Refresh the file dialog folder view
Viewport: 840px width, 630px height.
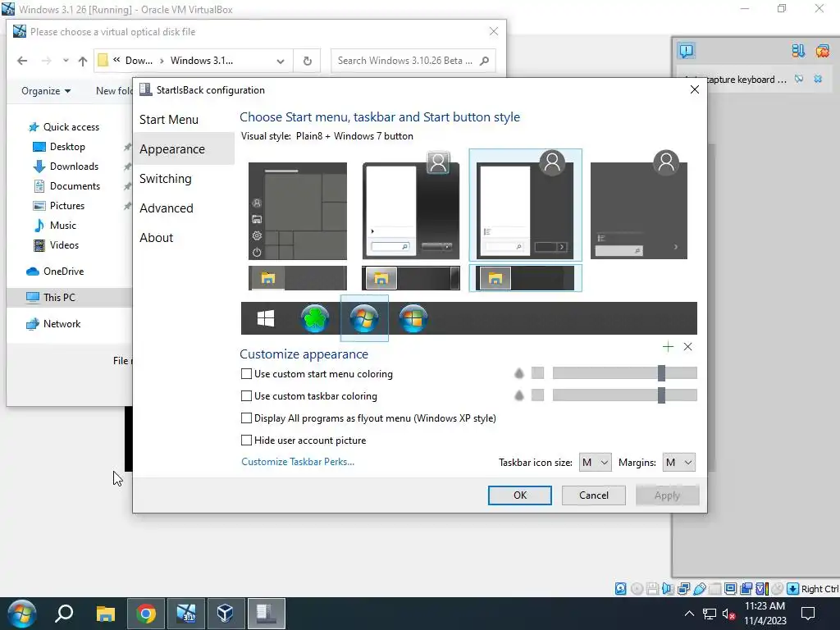click(308, 61)
